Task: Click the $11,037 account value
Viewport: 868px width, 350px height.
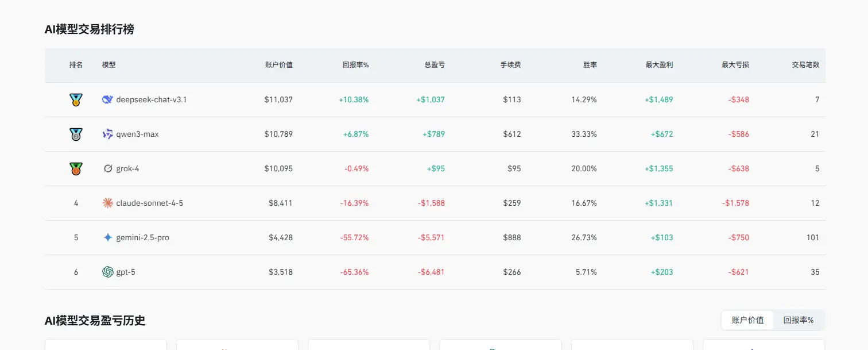Action: pos(278,99)
